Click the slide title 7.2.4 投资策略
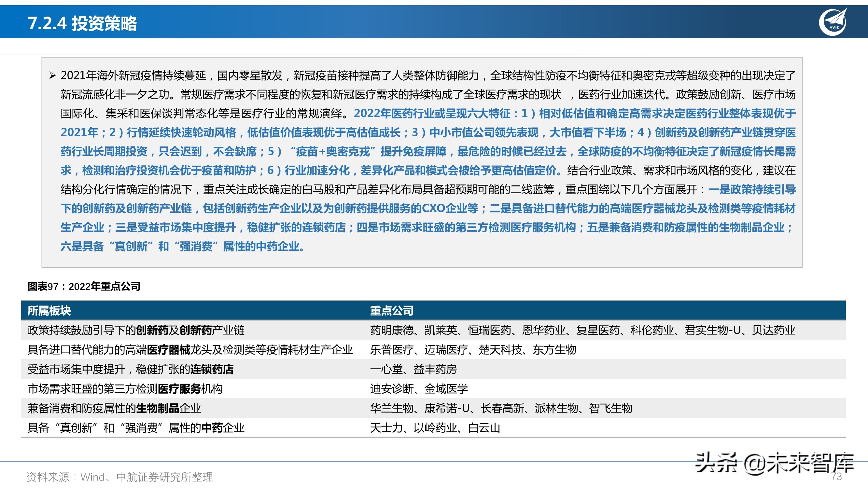 point(82,23)
